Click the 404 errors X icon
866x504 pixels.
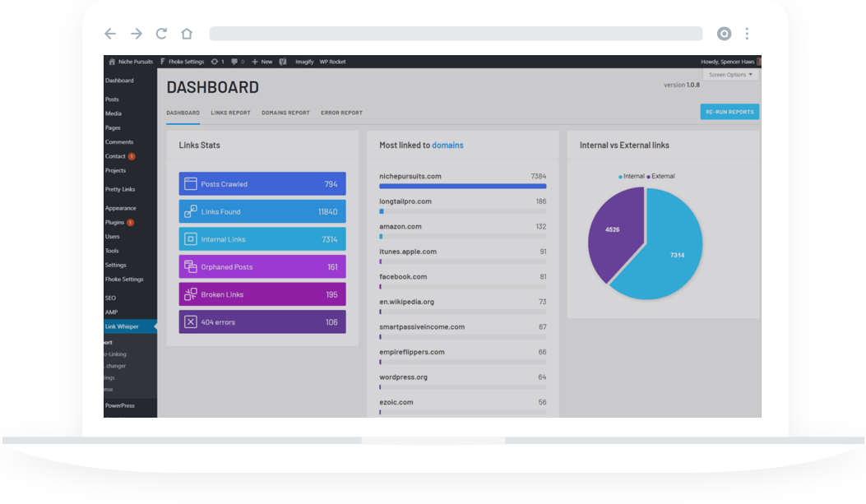point(191,322)
